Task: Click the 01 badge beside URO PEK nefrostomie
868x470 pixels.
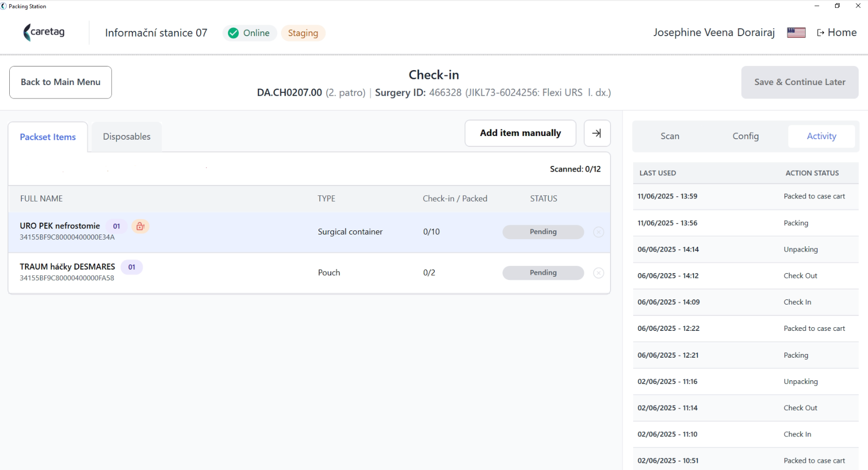Action: point(117,226)
